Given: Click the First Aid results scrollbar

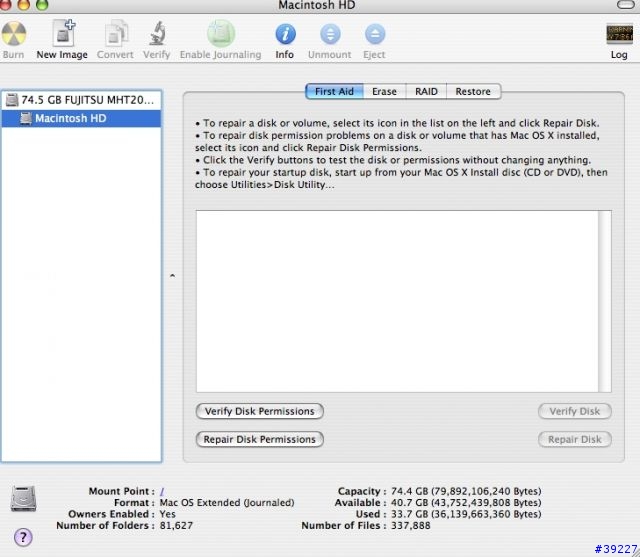Looking at the screenshot, I should tap(605, 302).
